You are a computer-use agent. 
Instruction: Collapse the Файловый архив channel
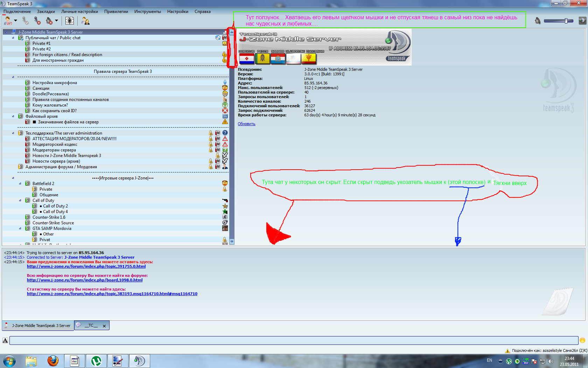[13, 116]
